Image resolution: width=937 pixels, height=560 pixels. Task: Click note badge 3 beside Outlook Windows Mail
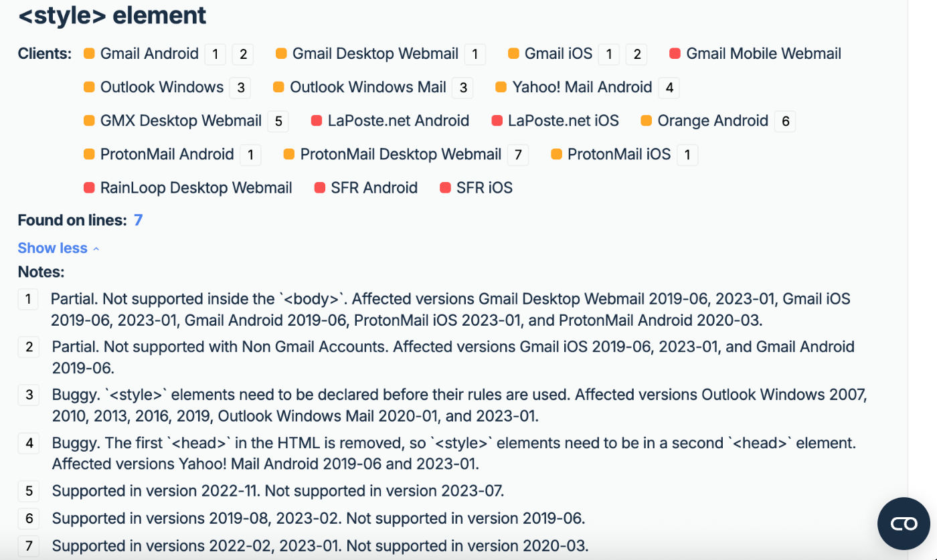tap(462, 88)
